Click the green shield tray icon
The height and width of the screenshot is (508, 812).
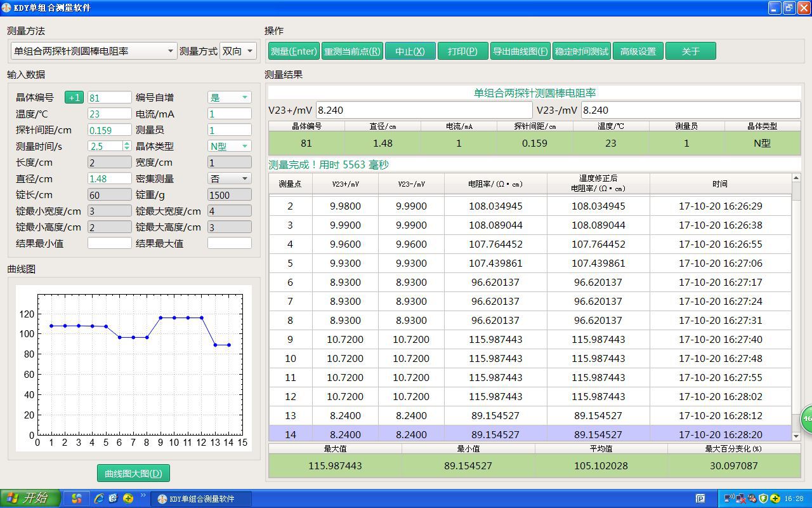point(764,498)
